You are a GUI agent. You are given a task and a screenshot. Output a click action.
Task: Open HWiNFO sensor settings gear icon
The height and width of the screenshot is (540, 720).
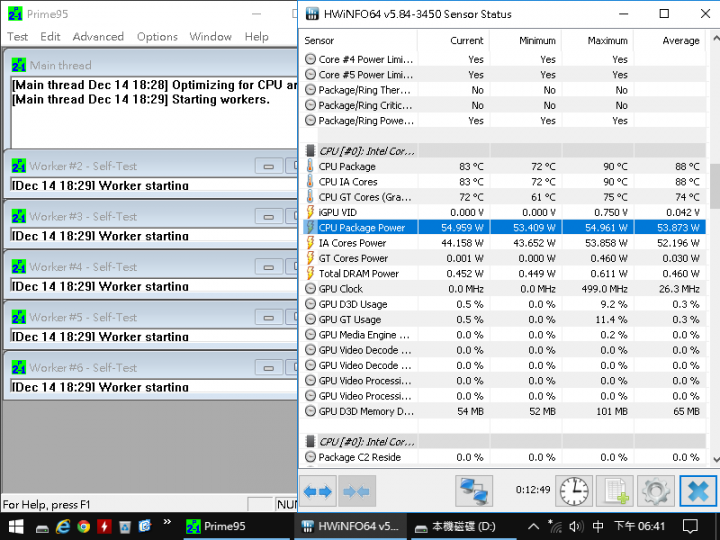656,491
